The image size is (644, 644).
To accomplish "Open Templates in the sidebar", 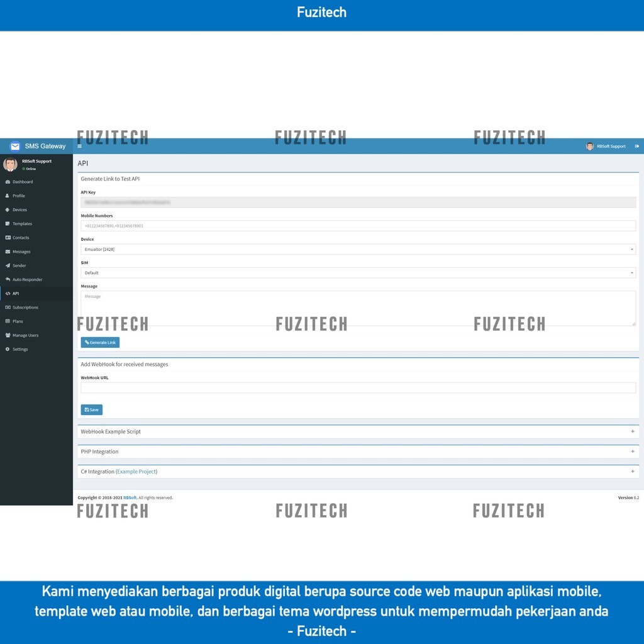I will tap(36, 223).
